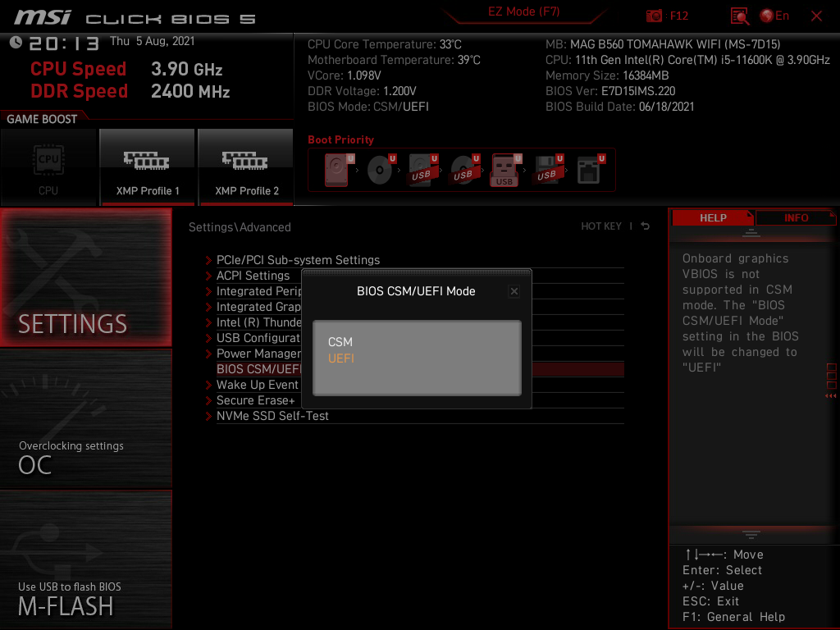Choose UEFI in the mode popup
Viewport: 840px width, 630px height.
(341, 358)
